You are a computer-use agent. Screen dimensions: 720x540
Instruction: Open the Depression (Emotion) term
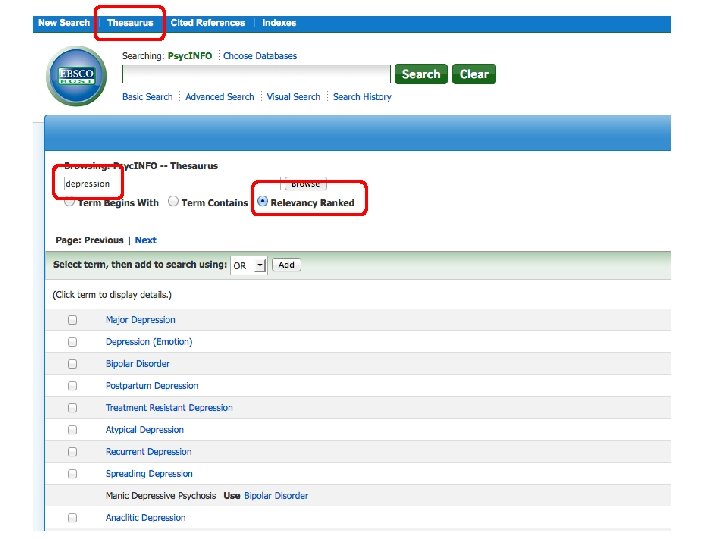(149, 342)
